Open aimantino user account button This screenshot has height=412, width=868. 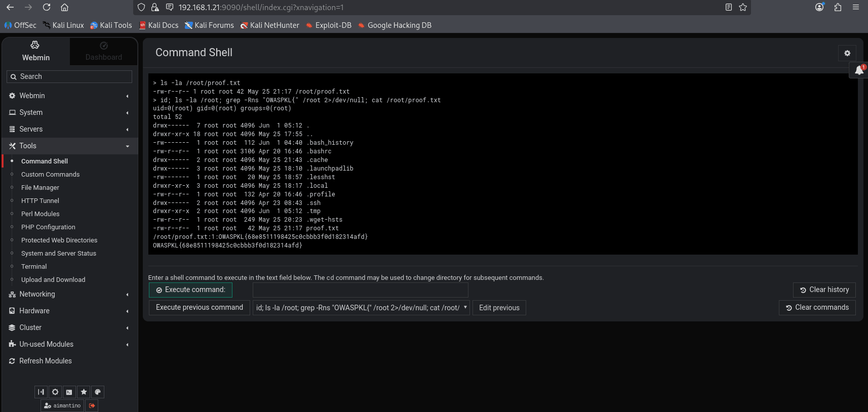62,405
